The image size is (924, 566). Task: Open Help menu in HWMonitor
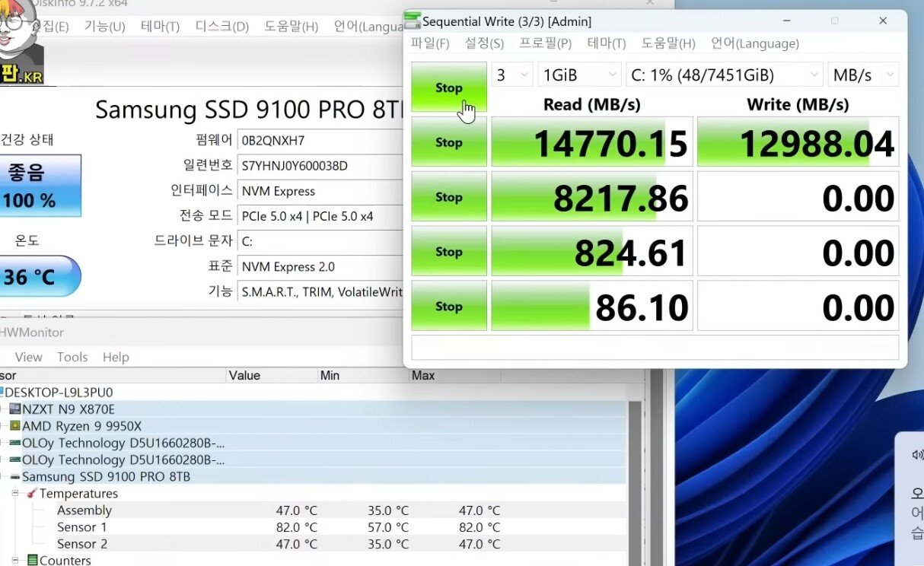point(116,357)
